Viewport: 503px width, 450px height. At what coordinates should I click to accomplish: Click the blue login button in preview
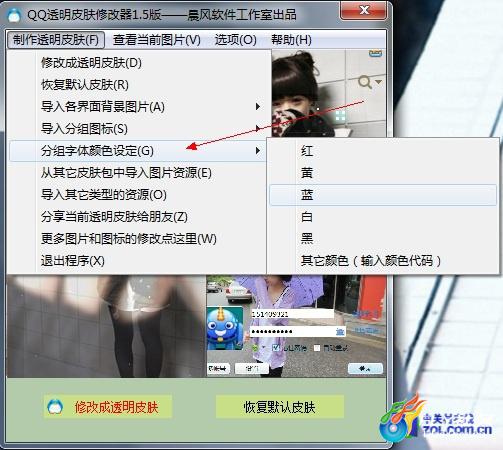click(365, 369)
